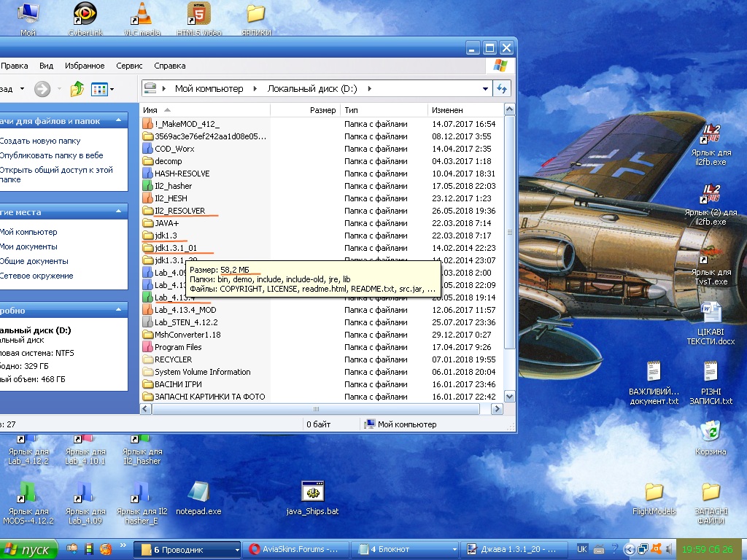747x560 pixels.
Task: Open the FlightModels desktop folder
Action: click(654, 494)
